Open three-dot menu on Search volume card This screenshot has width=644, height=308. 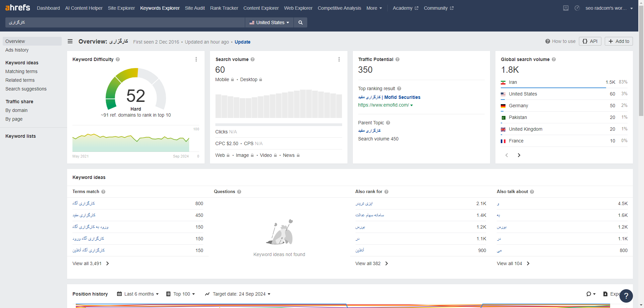(339, 59)
